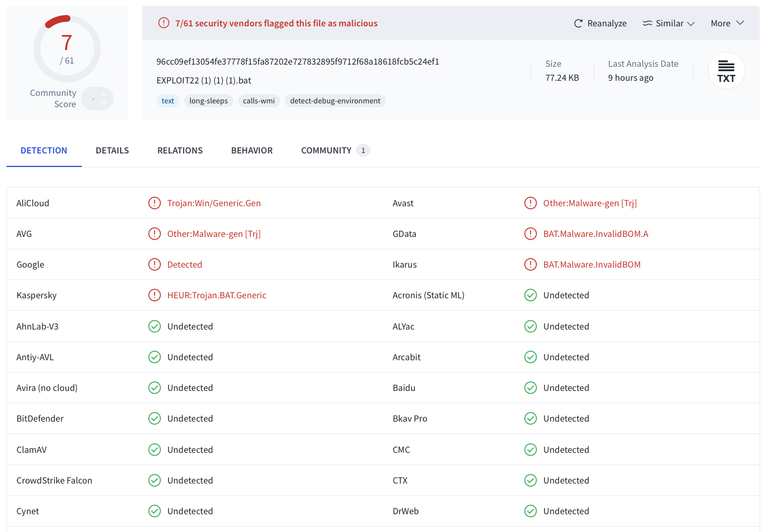Click Ikarus BAT.Malware.InvalidBOM result
This screenshot has height=532, width=766.
coord(592,264)
